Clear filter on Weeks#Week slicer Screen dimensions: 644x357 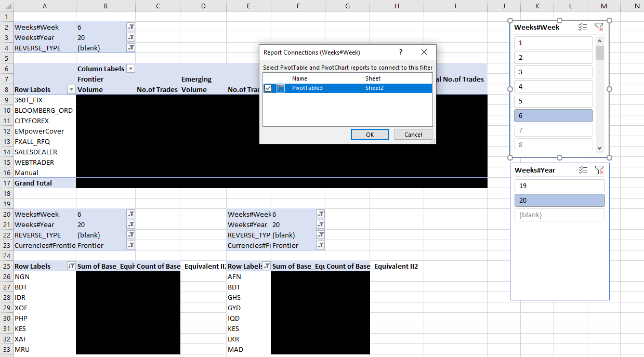[599, 27]
